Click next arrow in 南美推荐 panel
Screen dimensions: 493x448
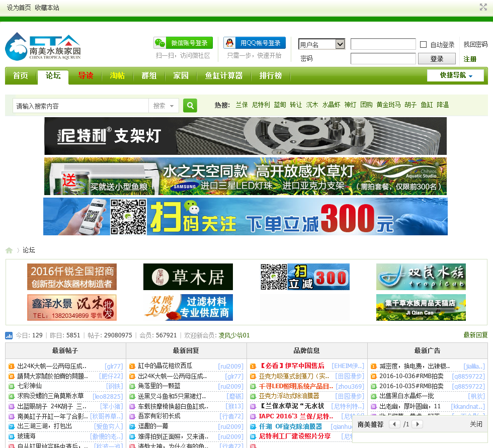click(417, 424)
